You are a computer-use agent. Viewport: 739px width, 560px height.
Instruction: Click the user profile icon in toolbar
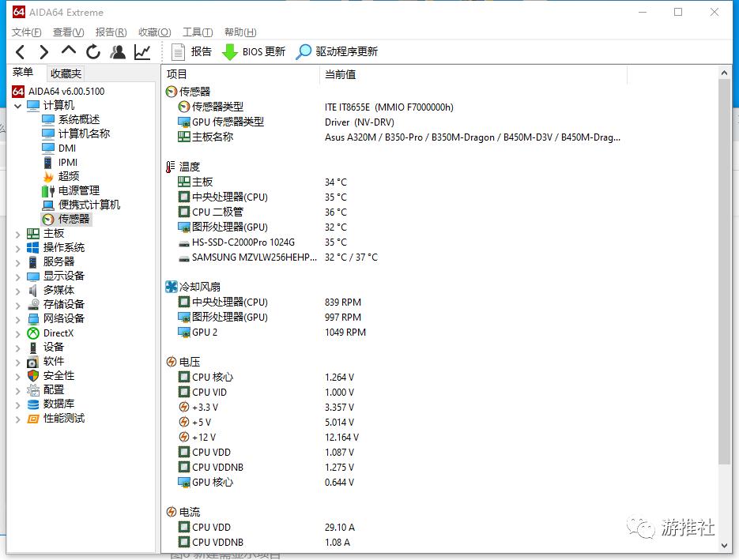[x=117, y=51]
